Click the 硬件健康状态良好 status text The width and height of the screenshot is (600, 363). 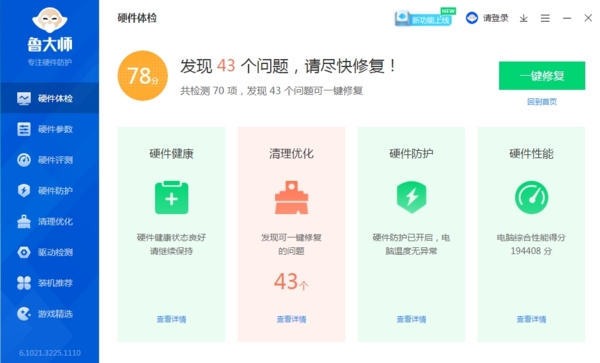point(171,238)
